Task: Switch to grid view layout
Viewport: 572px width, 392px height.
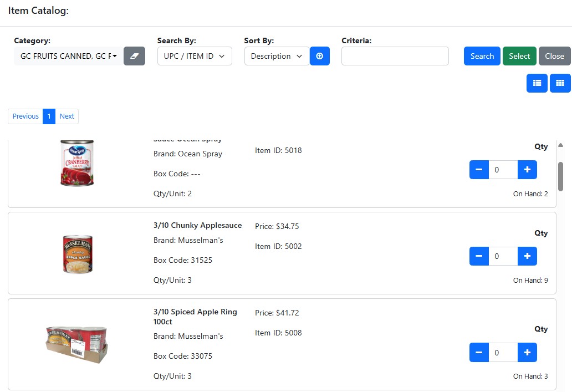Action: [x=560, y=83]
